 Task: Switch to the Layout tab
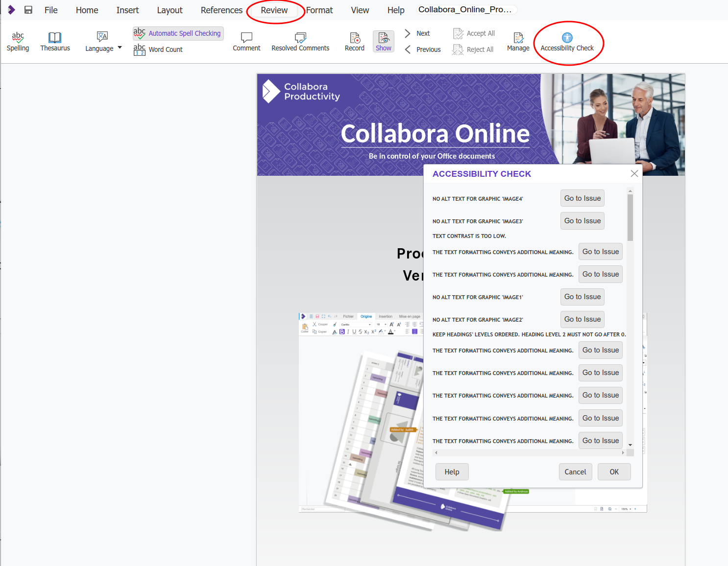coord(170,10)
